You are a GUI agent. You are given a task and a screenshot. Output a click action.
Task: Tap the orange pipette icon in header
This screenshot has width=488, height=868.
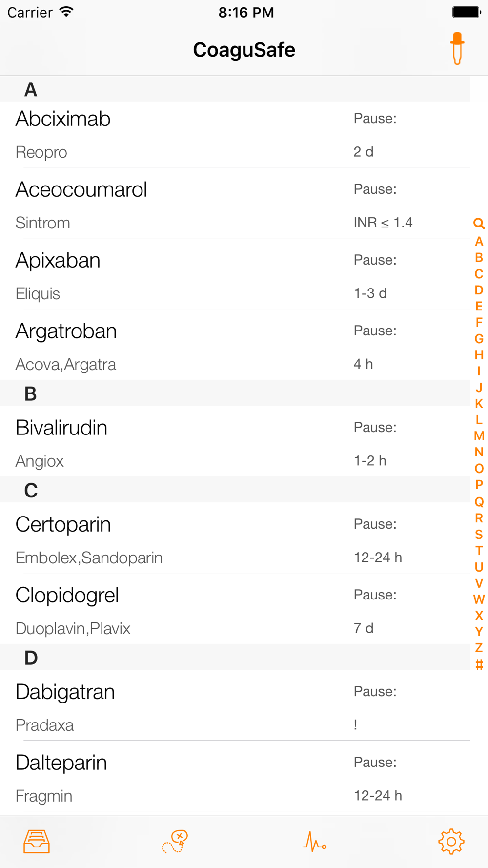(x=457, y=49)
